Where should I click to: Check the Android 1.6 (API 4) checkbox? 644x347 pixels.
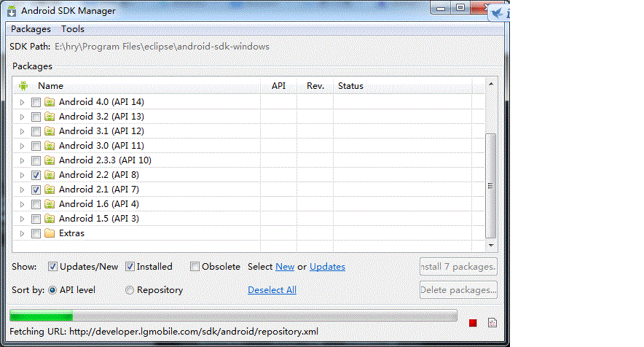(x=36, y=205)
